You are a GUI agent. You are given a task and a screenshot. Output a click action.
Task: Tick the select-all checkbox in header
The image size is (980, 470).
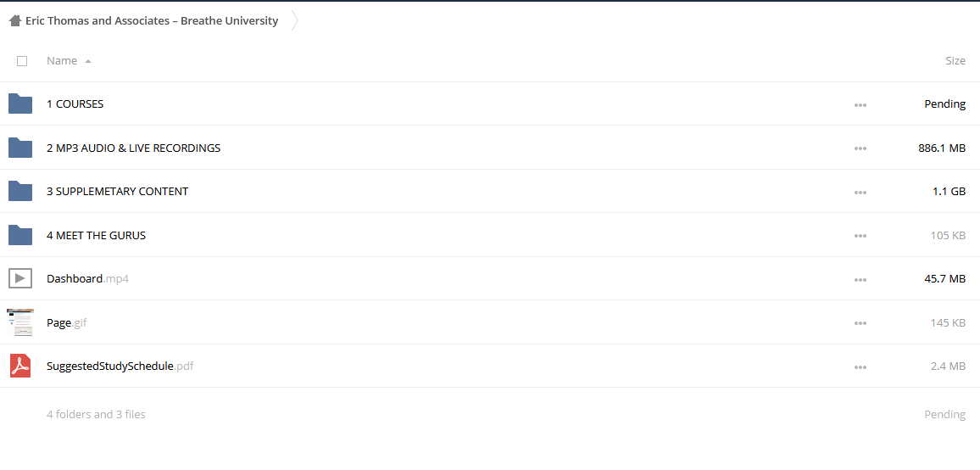[22, 61]
